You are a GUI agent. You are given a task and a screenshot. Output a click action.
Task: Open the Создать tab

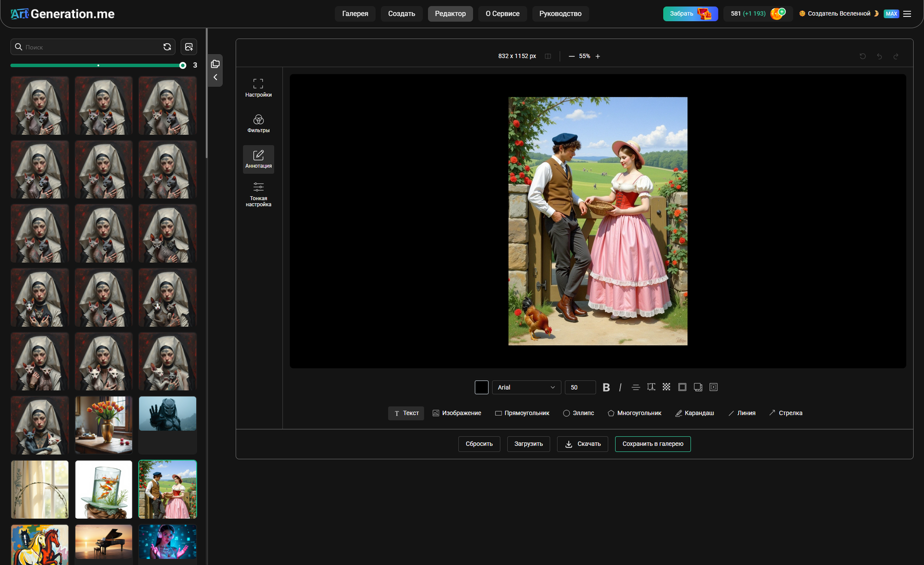[x=401, y=13]
